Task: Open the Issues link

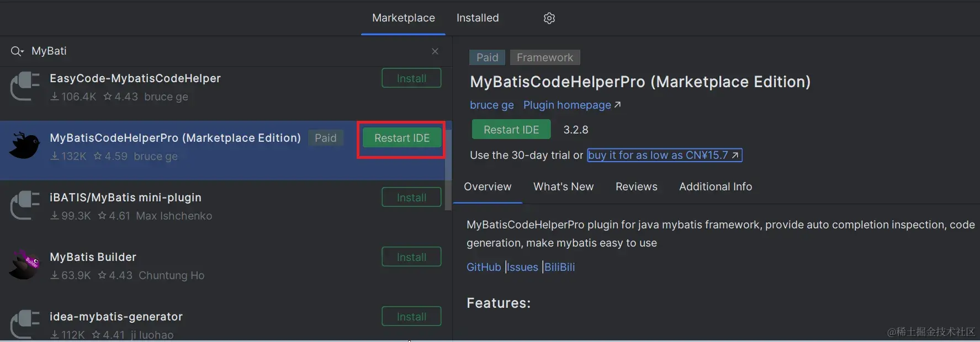Action: click(522, 267)
